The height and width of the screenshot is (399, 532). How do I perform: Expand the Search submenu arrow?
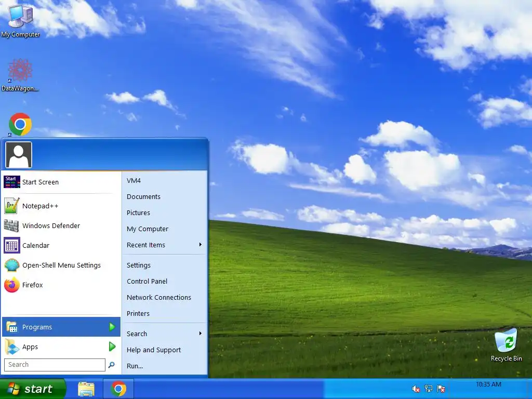200,334
